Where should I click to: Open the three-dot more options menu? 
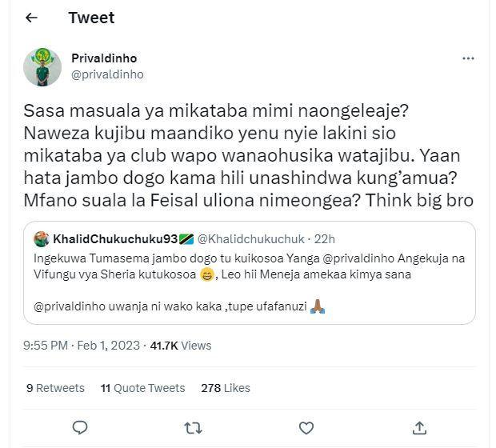pos(468,59)
